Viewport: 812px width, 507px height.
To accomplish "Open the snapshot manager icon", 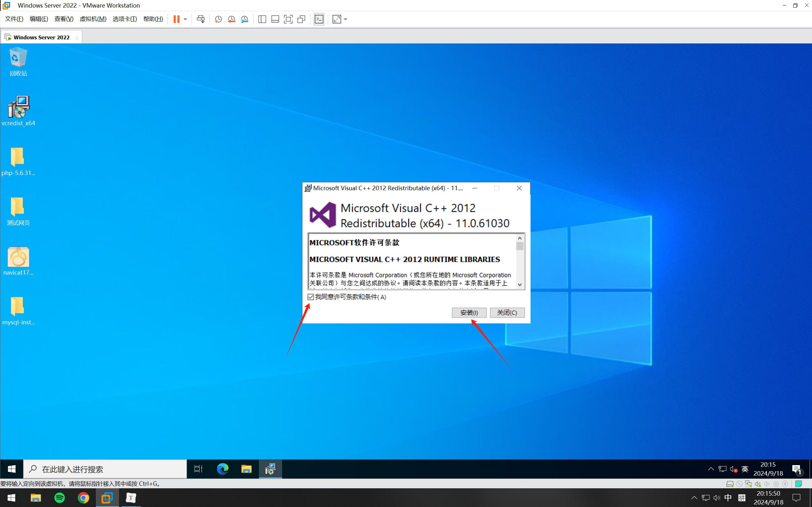I will pyautogui.click(x=245, y=19).
